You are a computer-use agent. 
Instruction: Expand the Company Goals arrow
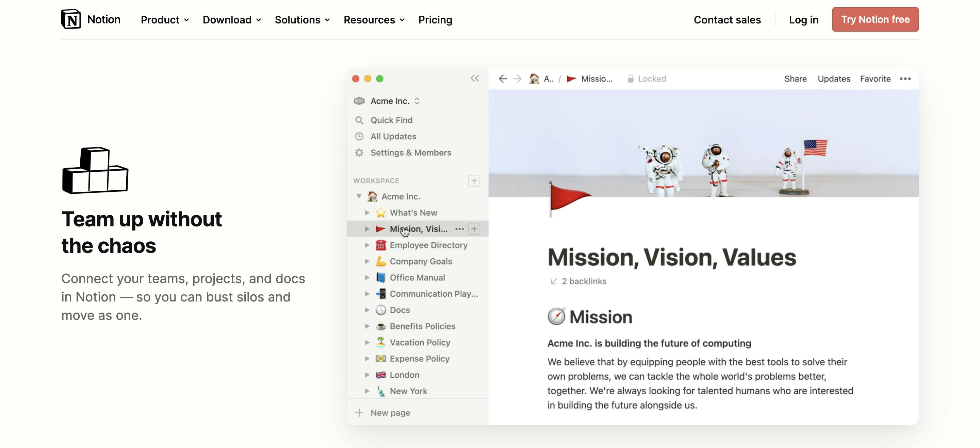pyautogui.click(x=367, y=261)
